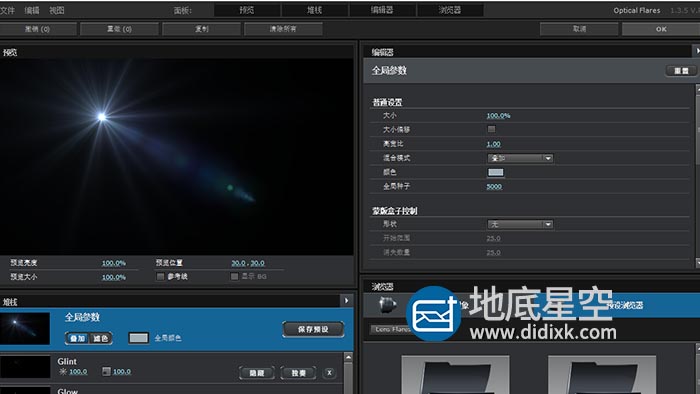This screenshot has width=700, height=394.
Task: Click the global color swatch in the stack
Action: (138, 338)
